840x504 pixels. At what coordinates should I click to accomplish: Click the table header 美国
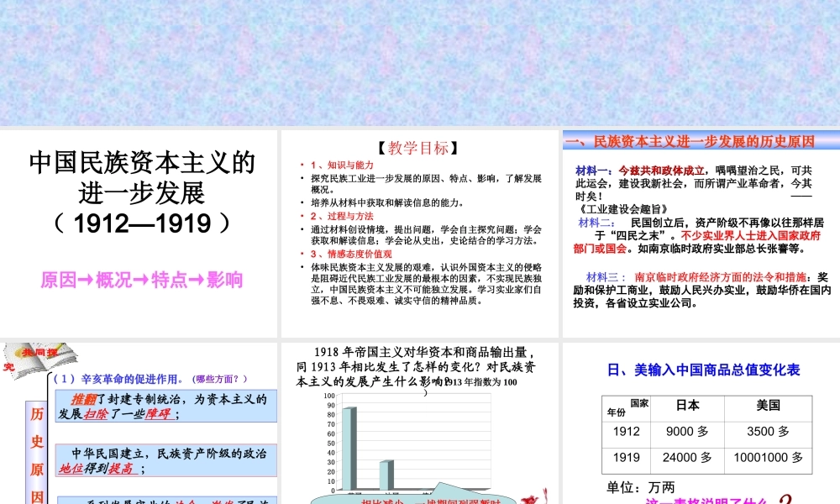tap(768, 406)
